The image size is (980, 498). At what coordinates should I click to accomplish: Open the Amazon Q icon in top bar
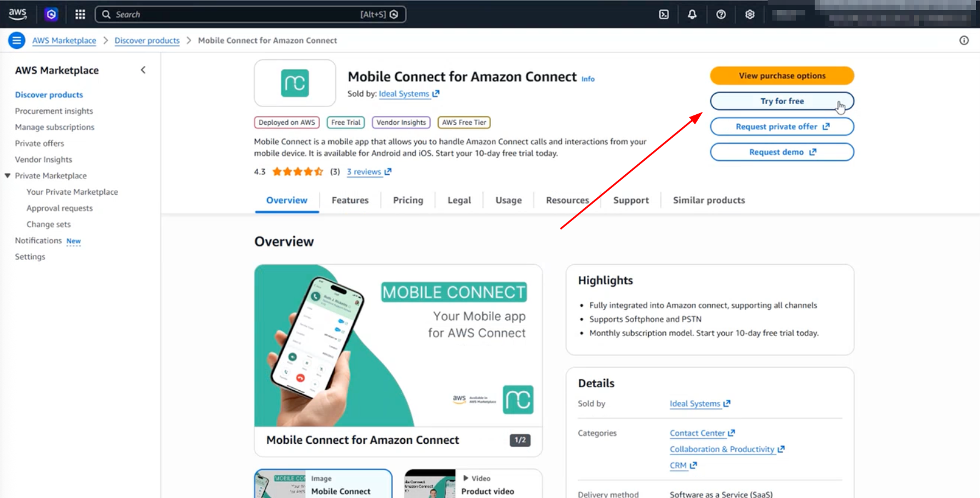click(x=51, y=14)
